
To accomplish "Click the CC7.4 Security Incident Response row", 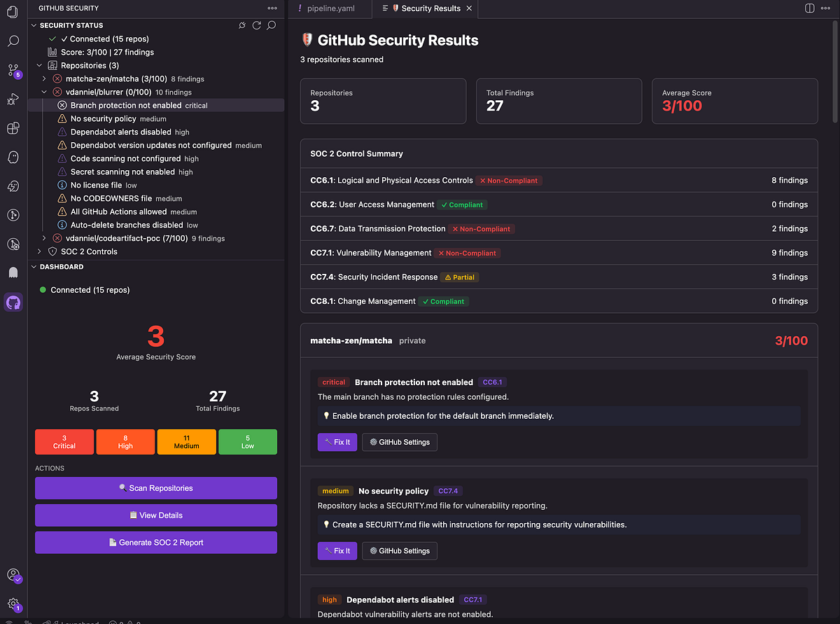I will click(559, 277).
